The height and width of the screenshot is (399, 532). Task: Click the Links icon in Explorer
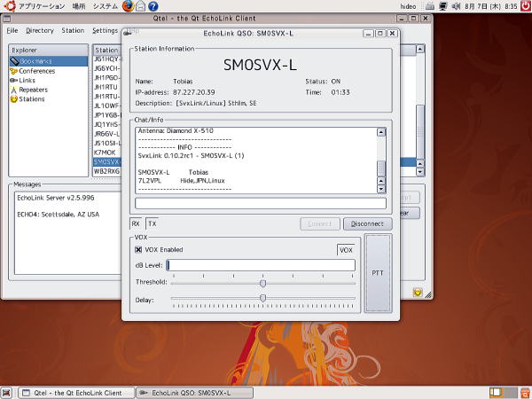(13, 81)
